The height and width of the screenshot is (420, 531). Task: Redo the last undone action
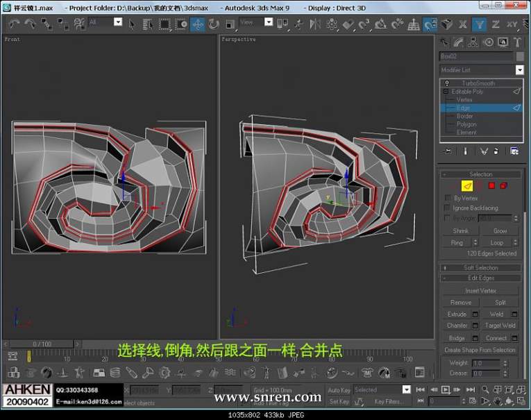point(31,24)
